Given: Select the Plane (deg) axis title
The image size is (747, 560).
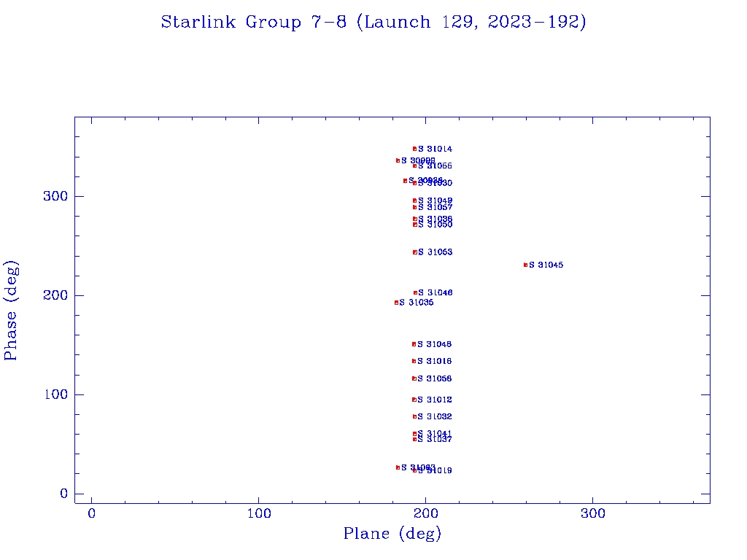Looking at the screenshot, I should coord(392,534).
